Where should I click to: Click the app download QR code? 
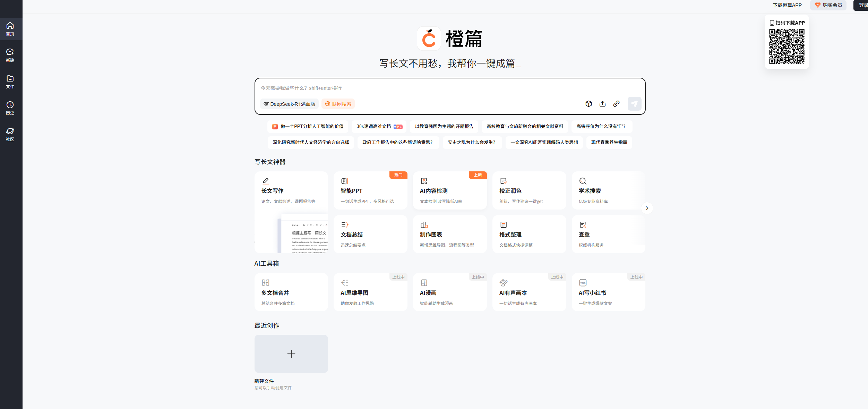787,46
